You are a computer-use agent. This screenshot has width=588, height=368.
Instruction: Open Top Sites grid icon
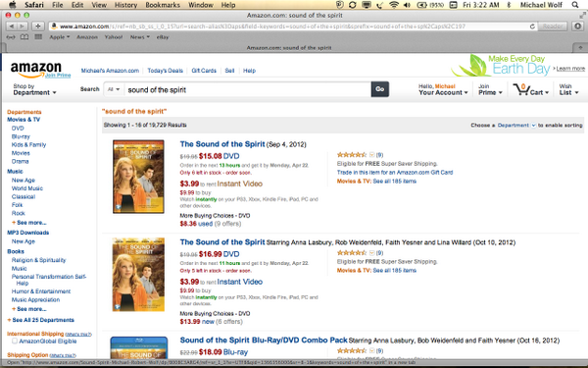coord(38,37)
